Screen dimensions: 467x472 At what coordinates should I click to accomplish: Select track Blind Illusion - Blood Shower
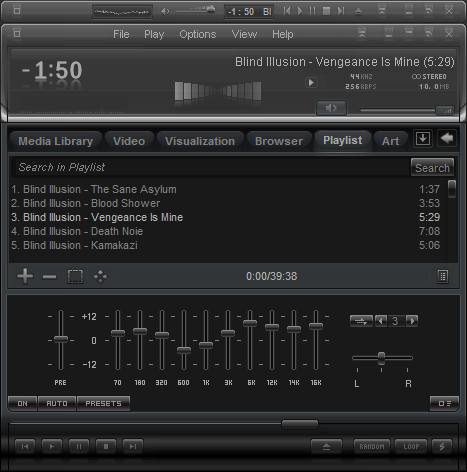click(225, 203)
